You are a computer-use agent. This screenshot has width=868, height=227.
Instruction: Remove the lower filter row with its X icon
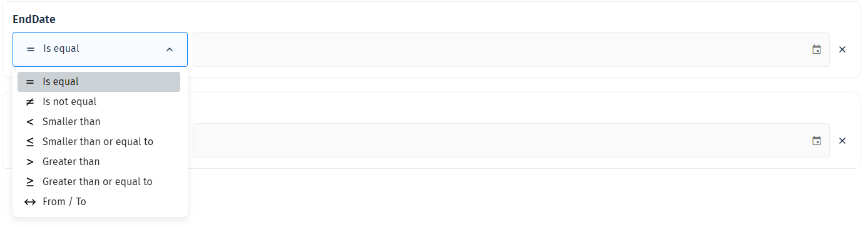842,141
